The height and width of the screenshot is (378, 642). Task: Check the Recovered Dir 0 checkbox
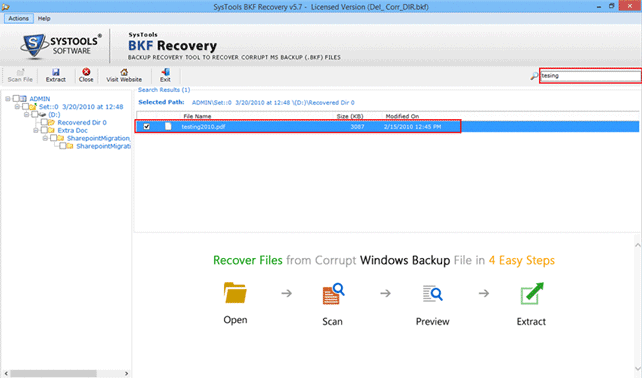(x=44, y=122)
